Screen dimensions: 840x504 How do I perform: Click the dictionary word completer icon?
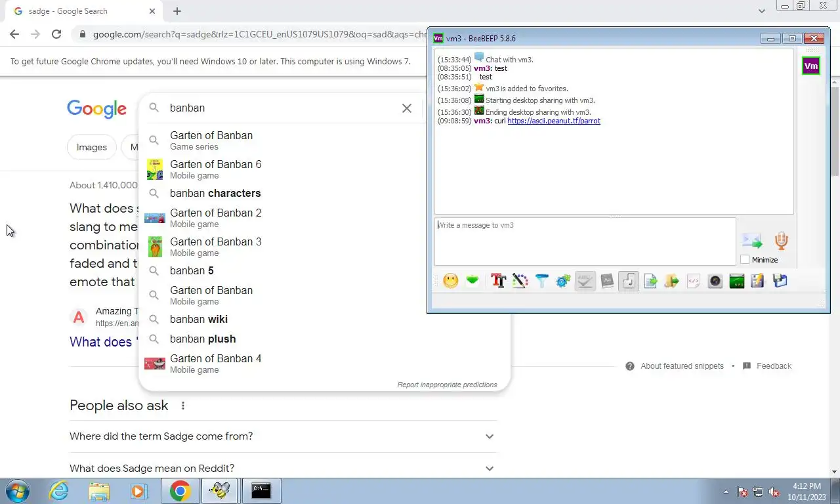[x=607, y=281]
